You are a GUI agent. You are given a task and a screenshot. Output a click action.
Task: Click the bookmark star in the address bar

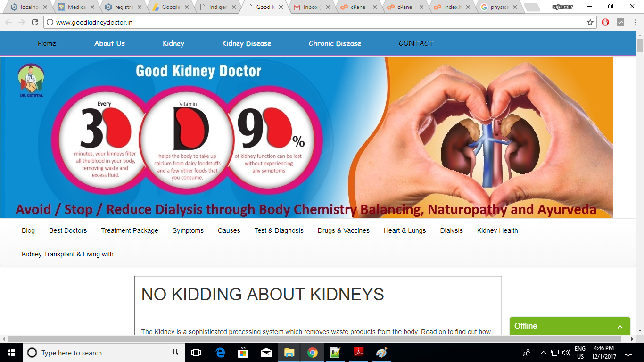590,22
